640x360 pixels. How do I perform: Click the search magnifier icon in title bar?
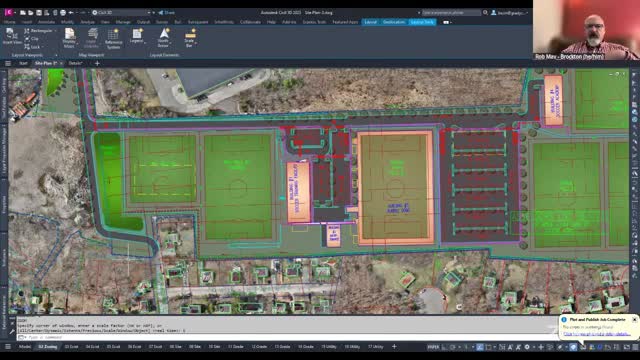tap(485, 13)
